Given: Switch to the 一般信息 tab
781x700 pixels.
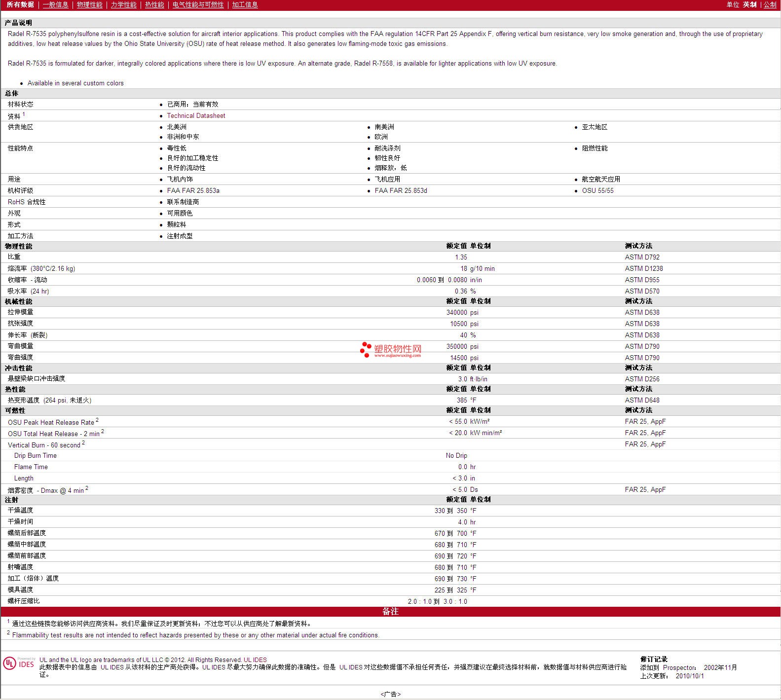Looking at the screenshot, I should [x=55, y=5].
